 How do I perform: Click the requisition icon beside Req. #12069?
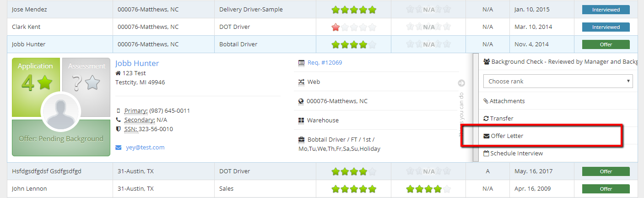pos(301,63)
